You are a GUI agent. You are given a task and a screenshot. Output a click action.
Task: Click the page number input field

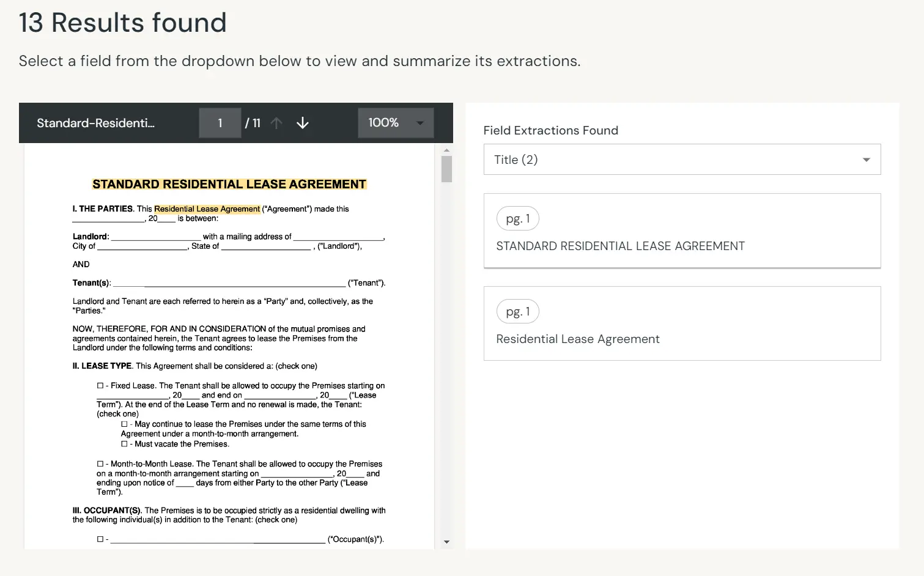coord(220,122)
